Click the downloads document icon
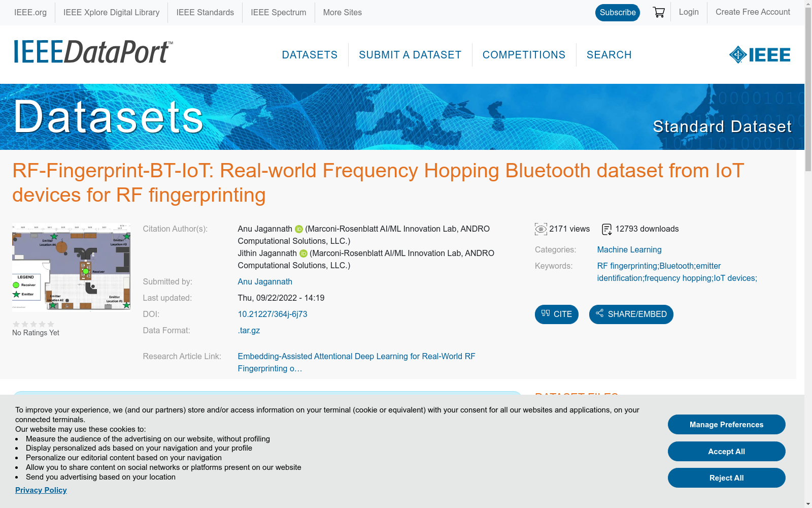The width and height of the screenshot is (812, 508). coord(607,229)
